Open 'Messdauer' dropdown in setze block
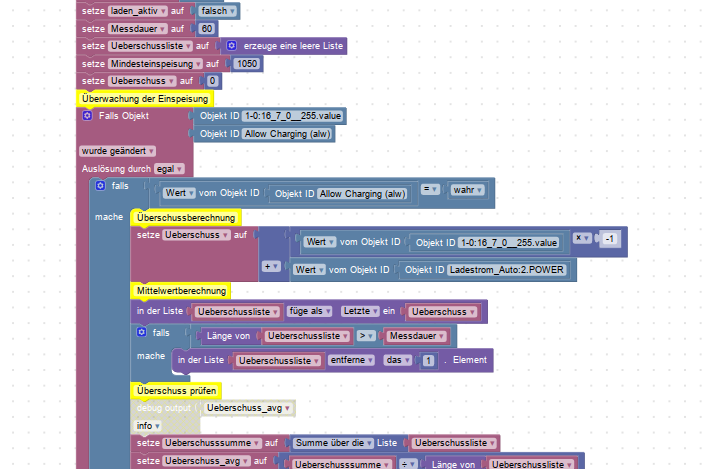This screenshot has width=712, height=469. (138, 29)
